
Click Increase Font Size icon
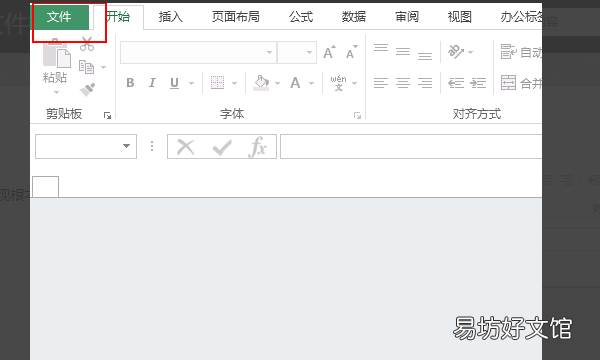click(329, 52)
